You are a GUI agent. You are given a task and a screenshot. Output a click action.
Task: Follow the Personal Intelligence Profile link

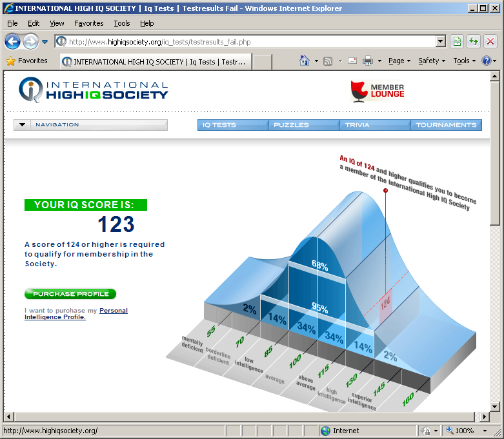pos(76,314)
